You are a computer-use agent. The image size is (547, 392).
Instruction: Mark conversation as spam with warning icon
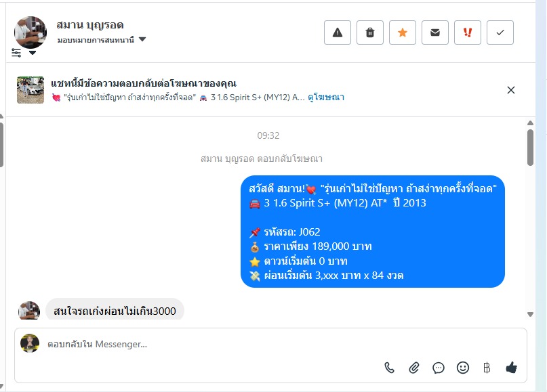click(x=338, y=32)
